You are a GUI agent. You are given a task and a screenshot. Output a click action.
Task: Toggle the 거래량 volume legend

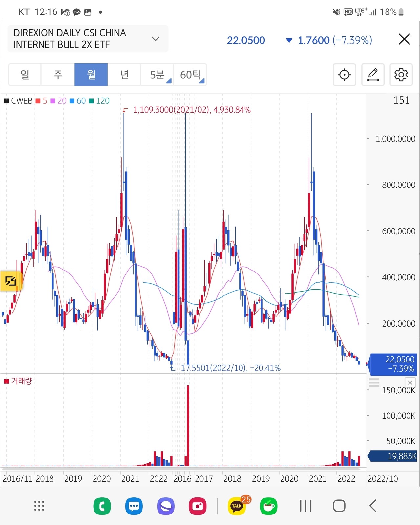(x=18, y=381)
